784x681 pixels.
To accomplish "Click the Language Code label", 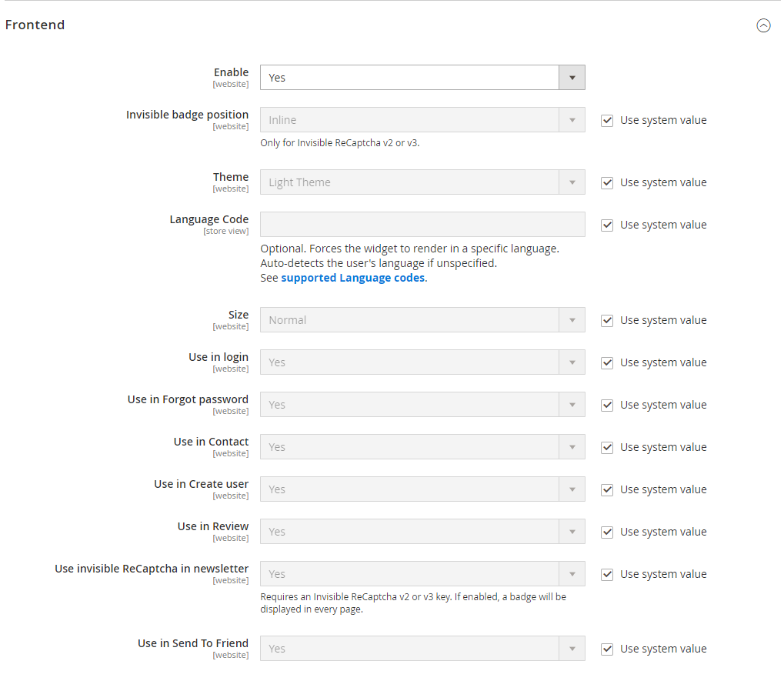I will pyautogui.click(x=209, y=219).
